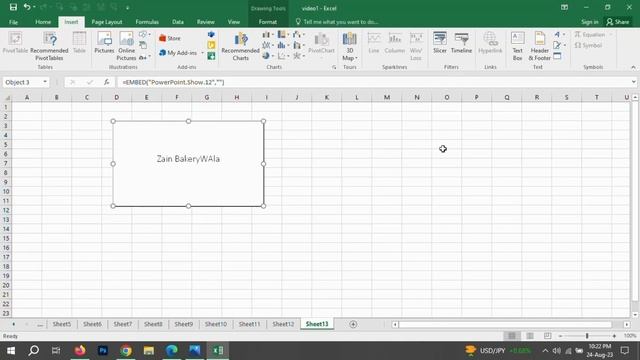Open Photoshop from the taskbar
640x360 pixels.
(x=103, y=351)
